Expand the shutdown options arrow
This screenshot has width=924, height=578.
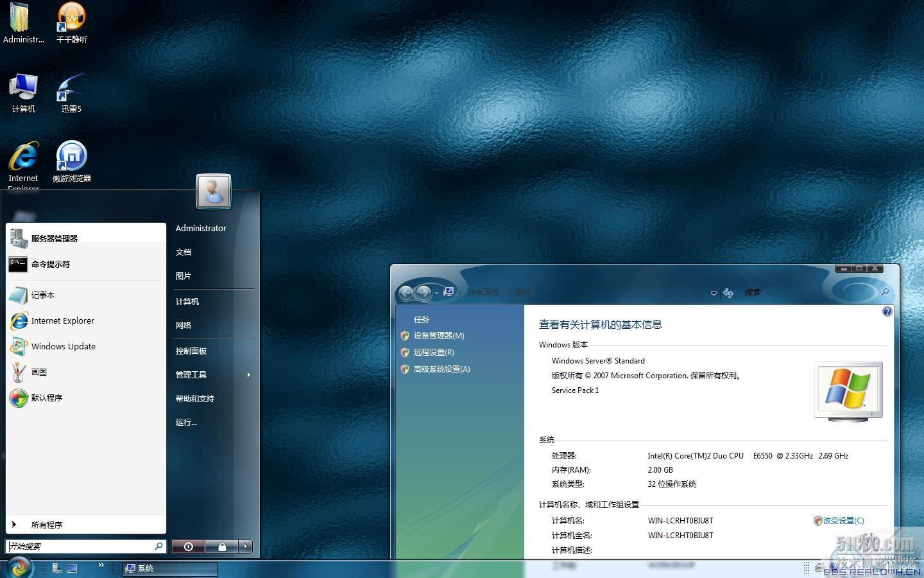246,547
